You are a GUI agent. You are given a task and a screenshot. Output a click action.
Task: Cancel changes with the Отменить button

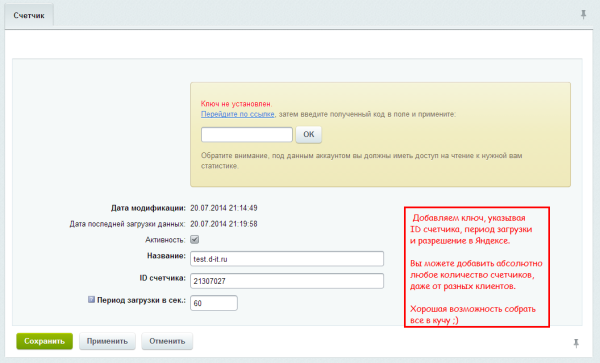pyautogui.click(x=167, y=341)
